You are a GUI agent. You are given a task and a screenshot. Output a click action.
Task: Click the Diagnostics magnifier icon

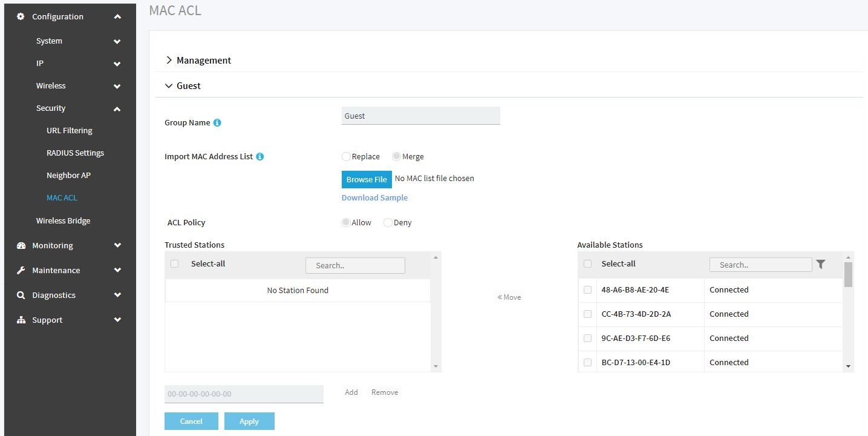[21, 295]
